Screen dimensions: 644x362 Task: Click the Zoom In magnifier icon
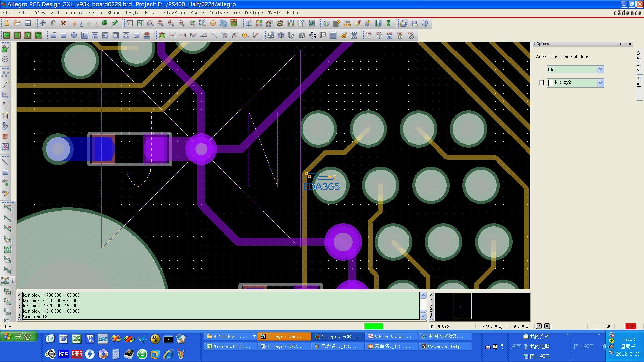point(171,23)
